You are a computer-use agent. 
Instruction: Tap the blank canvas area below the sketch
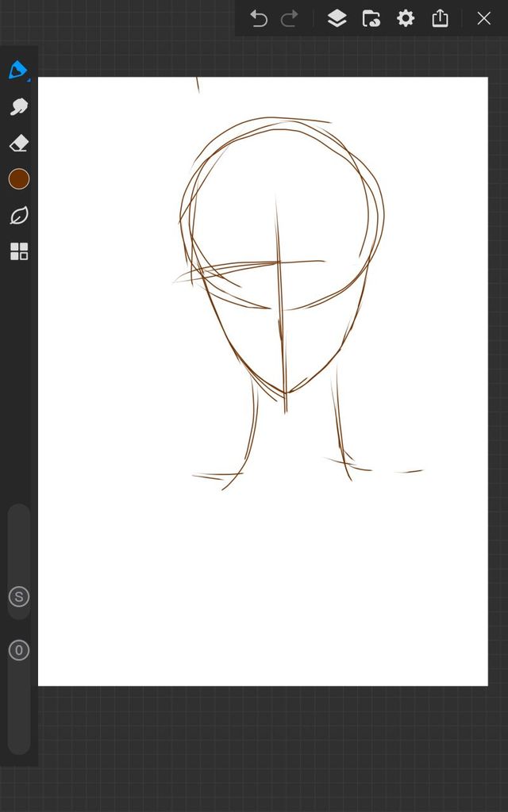click(x=262, y=587)
